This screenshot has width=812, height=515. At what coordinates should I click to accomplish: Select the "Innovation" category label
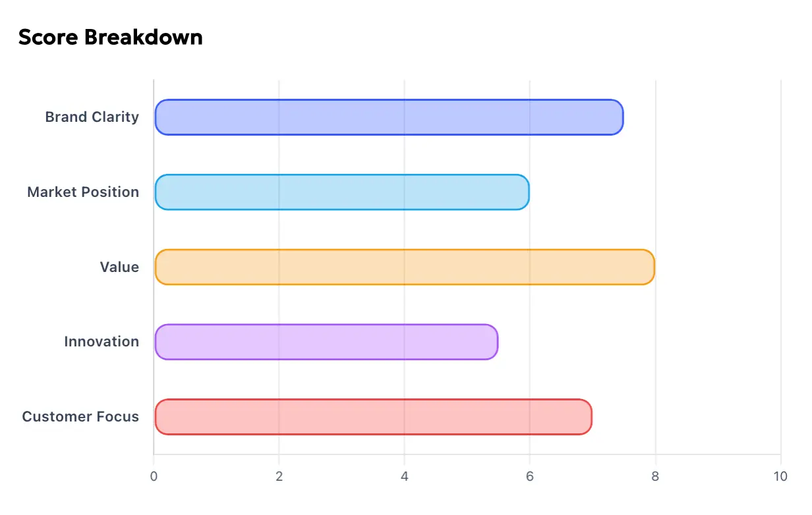(x=101, y=342)
